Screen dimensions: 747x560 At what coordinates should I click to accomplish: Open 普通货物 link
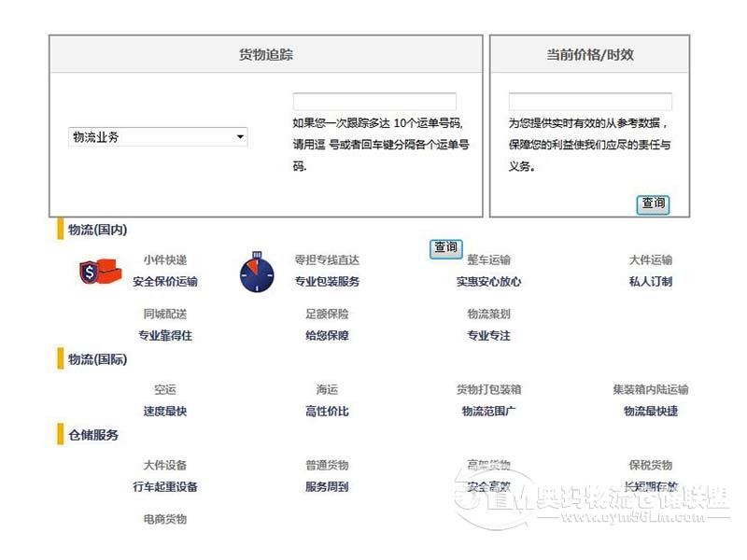[x=327, y=465]
